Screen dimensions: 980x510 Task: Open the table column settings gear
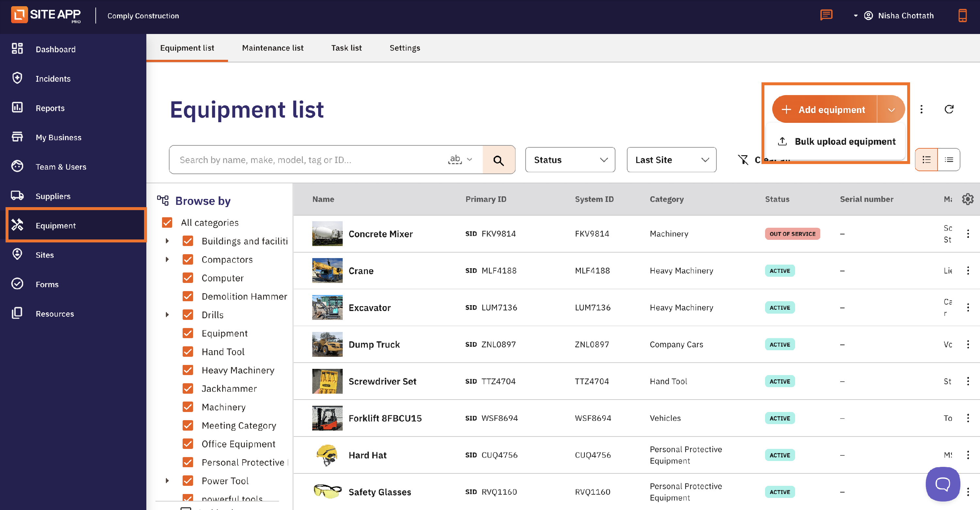968,199
